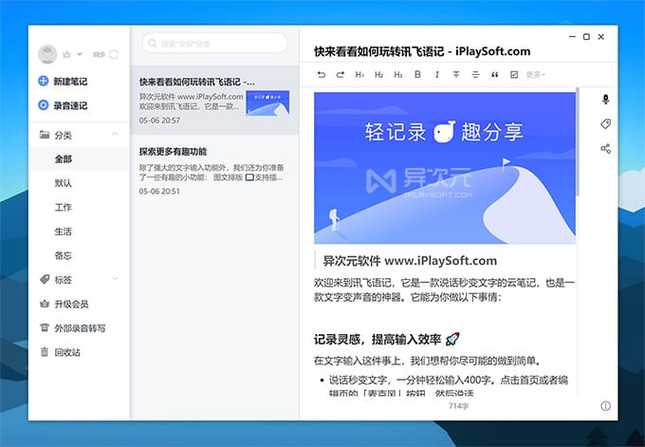
Task: Click the quoted line 异次元软件 www.iPlaySoft.com
Action: tap(410, 261)
